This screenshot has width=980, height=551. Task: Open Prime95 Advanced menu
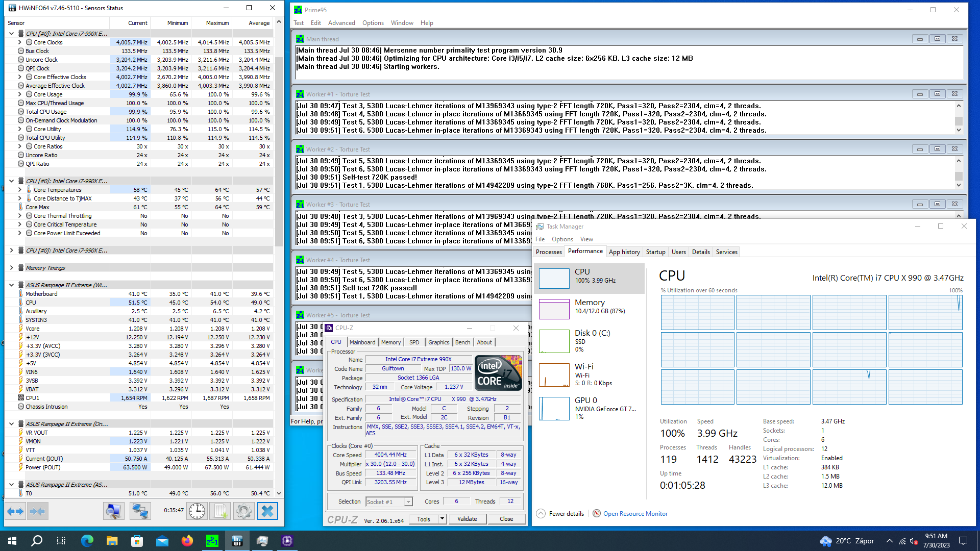click(341, 23)
